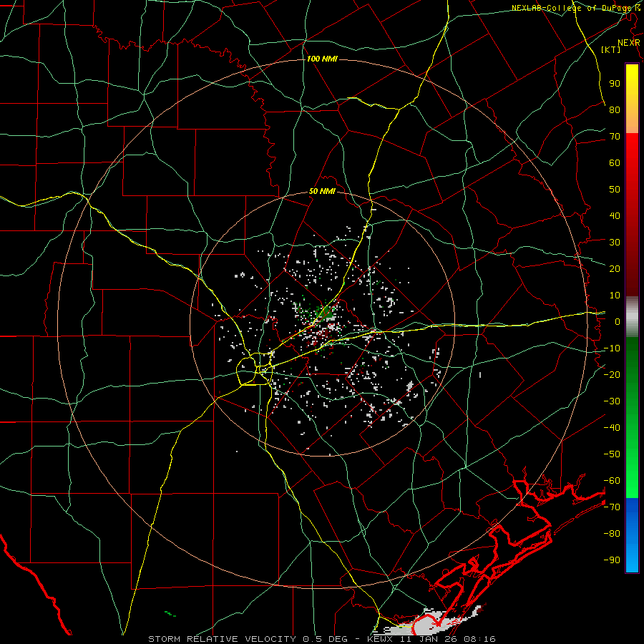Click the [KT] units label
This screenshot has height=644, width=644.
(x=611, y=49)
